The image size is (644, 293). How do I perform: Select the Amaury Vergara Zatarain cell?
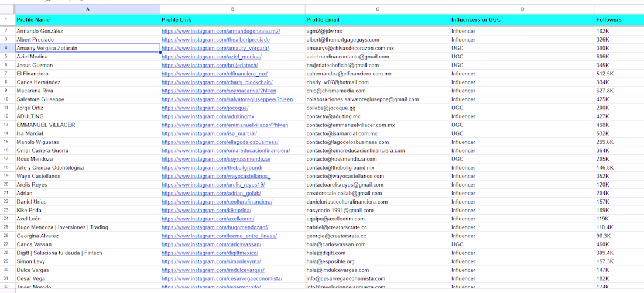[x=87, y=48]
